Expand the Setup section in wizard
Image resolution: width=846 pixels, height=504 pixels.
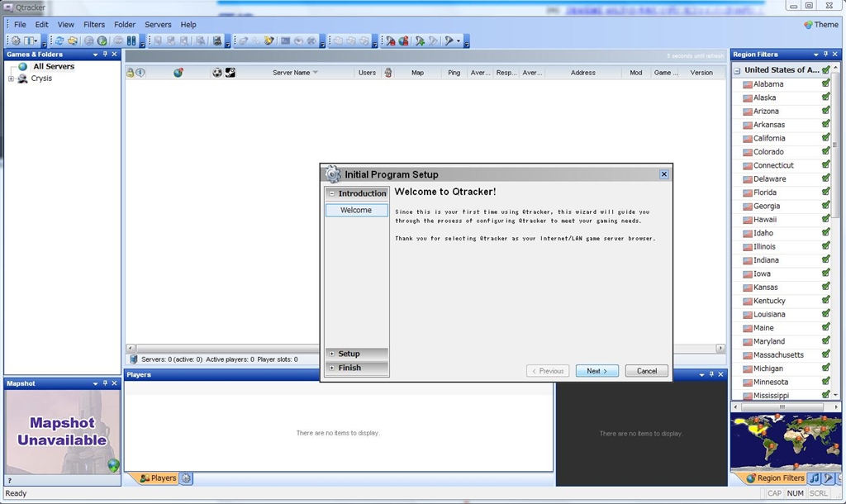click(332, 354)
